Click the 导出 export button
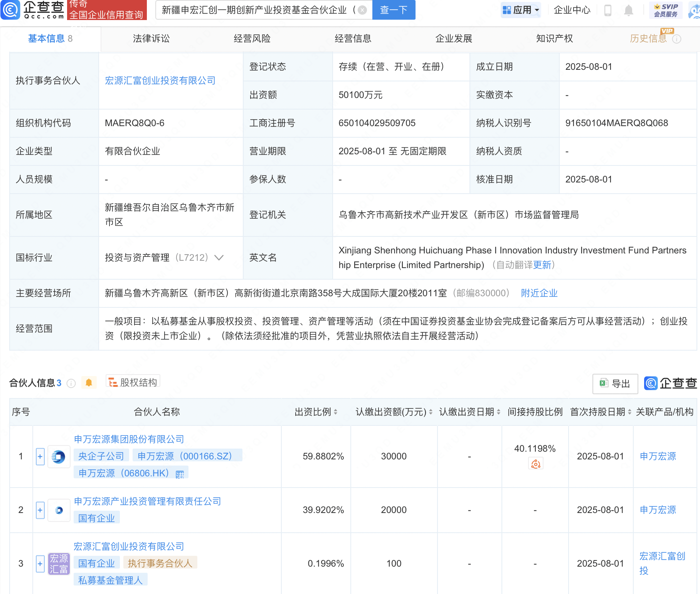This screenshot has height=594, width=700. 615,384
